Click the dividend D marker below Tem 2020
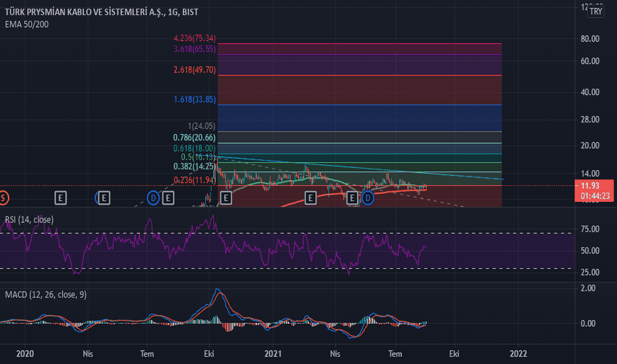The image size is (617, 364). 153,198
